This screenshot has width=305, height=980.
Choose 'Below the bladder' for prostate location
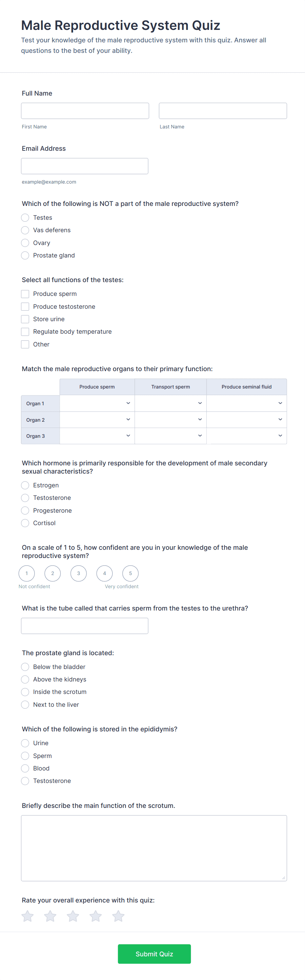(x=25, y=666)
